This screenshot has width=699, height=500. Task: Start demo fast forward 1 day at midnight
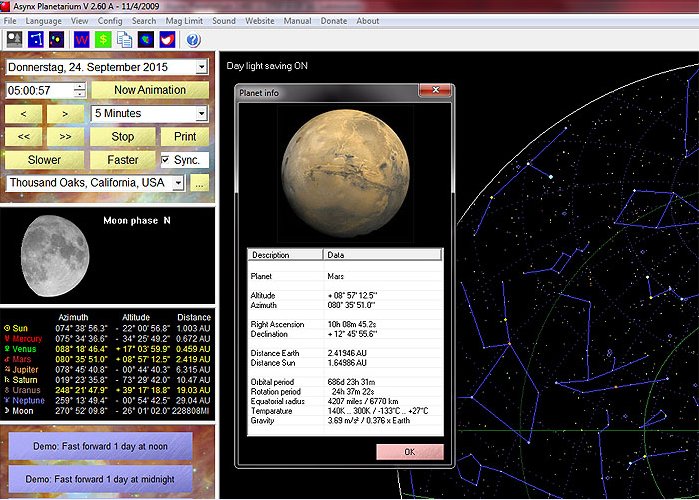(x=100, y=479)
